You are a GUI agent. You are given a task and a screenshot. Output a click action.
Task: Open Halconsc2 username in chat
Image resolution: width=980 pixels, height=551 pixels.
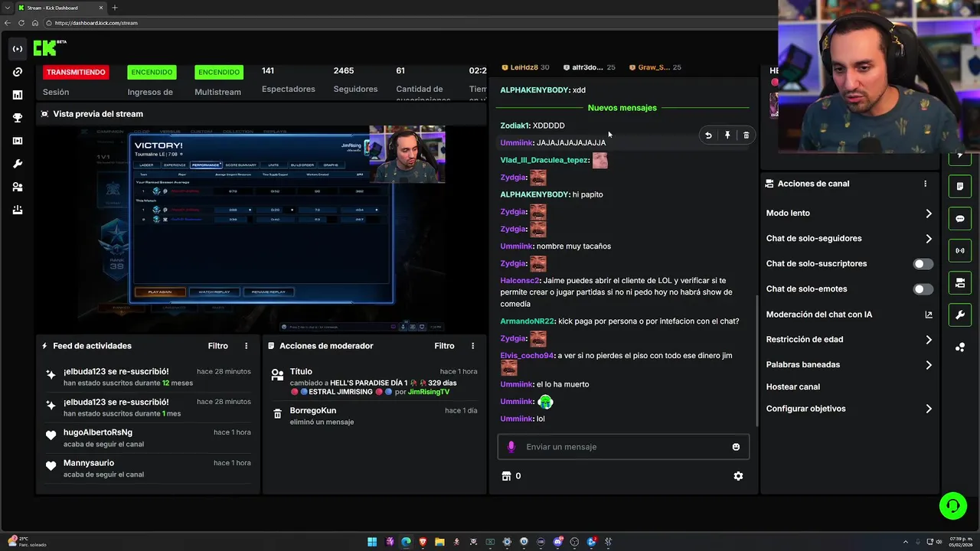coord(520,281)
